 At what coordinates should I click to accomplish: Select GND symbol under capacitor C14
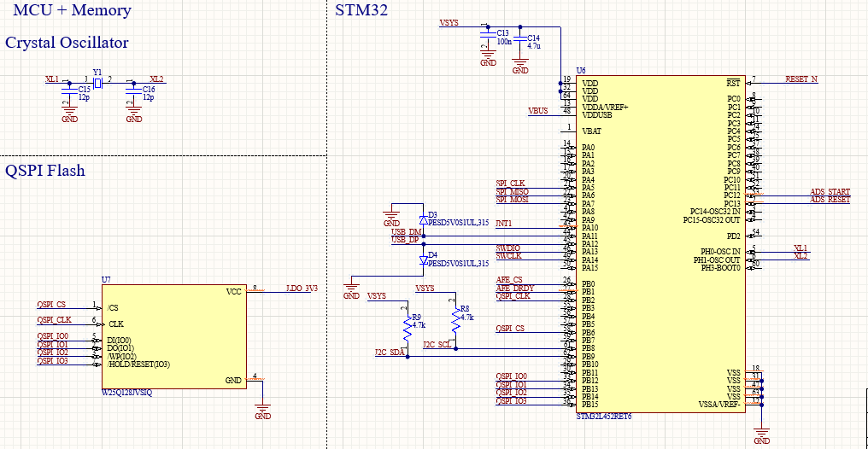(520, 65)
